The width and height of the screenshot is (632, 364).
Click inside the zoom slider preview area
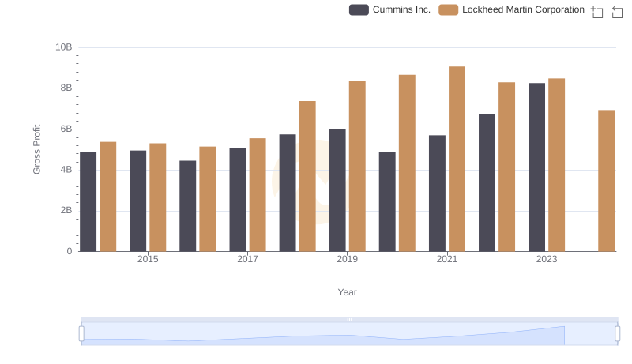pos(349,334)
